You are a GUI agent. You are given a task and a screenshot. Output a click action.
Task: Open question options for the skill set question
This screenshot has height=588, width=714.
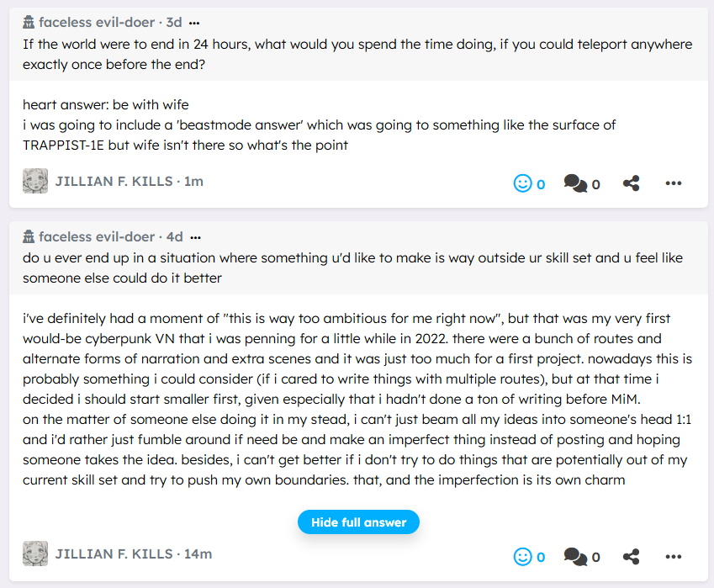[195, 237]
